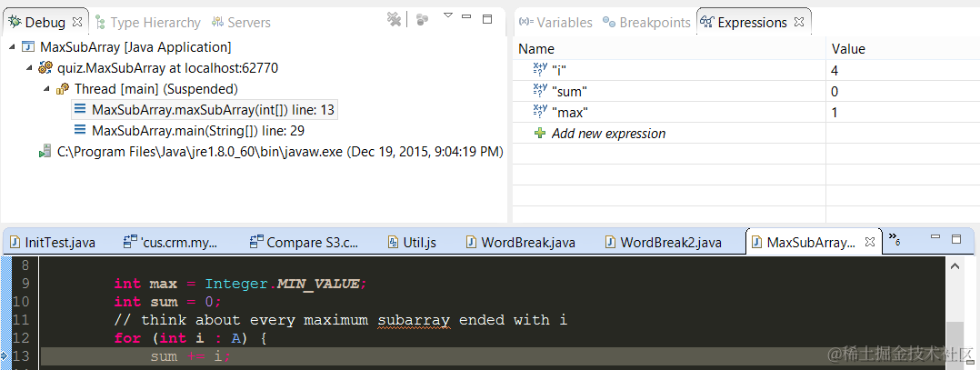980x370 pixels.
Task: Click the grayed cluster icon in Debug toolbar
Action: pos(423,20)
